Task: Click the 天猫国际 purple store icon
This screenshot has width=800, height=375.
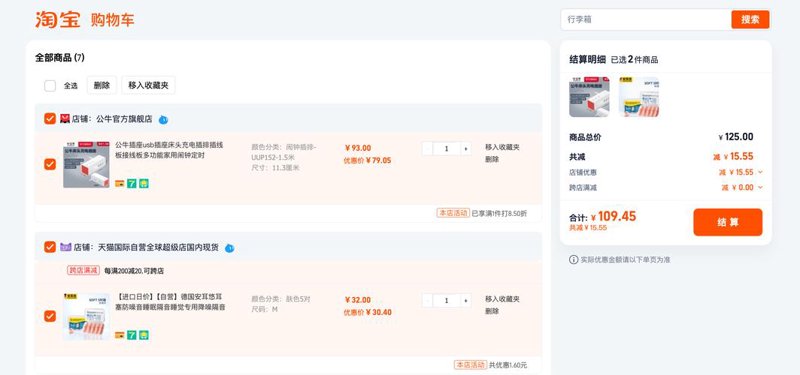Action: [65, 247]
